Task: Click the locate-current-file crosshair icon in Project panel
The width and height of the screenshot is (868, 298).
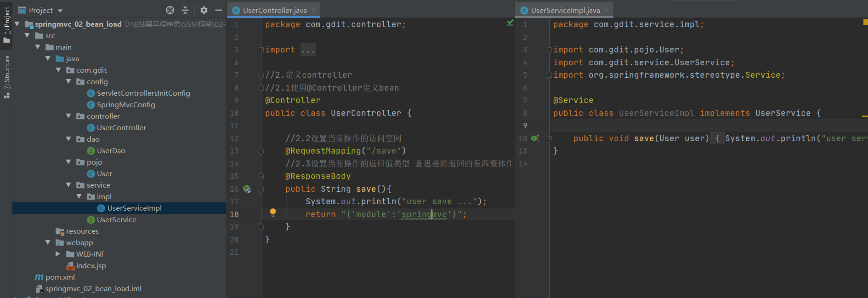Action: click(x=170, y=10)
